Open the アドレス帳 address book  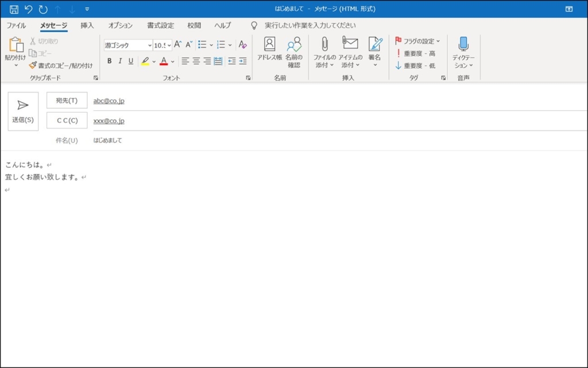(x=269, y=49)
